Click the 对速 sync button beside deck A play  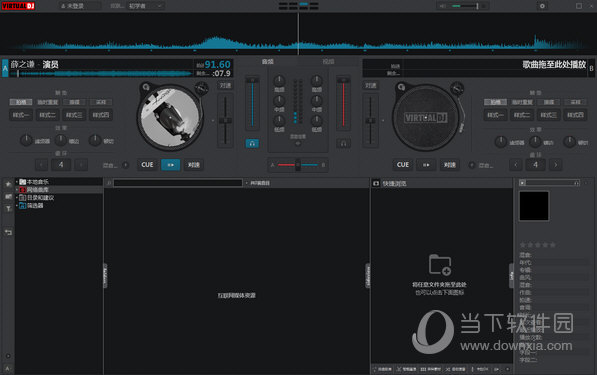pyautogui.click(x=193, y=165)
